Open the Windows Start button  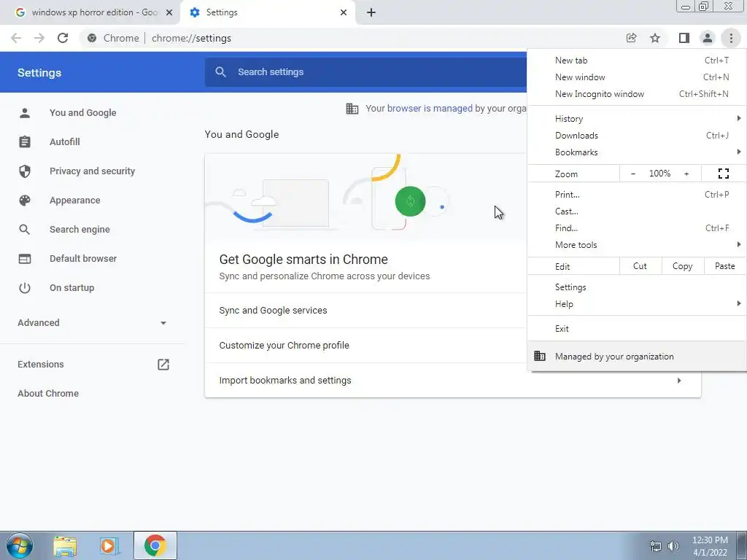[20, 545]
